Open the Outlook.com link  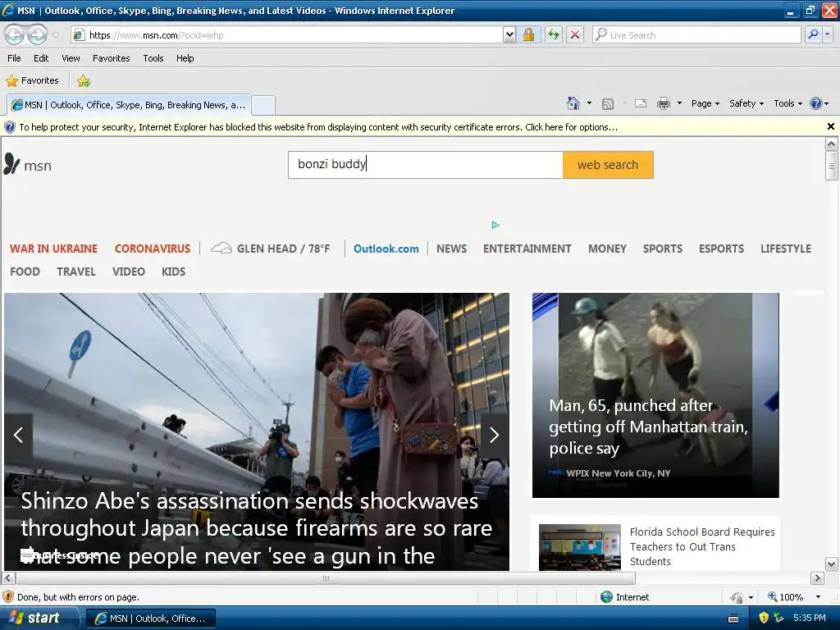tap(386, 249)
